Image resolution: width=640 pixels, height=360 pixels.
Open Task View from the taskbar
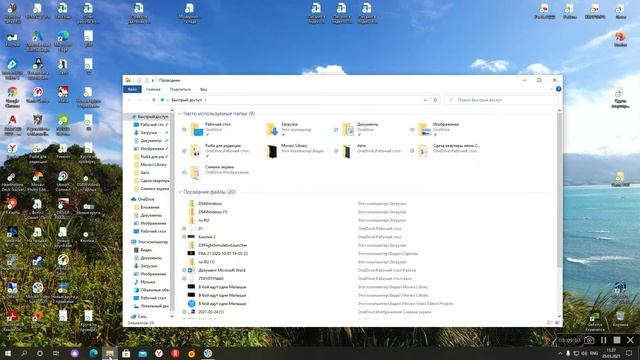[56, 353]
